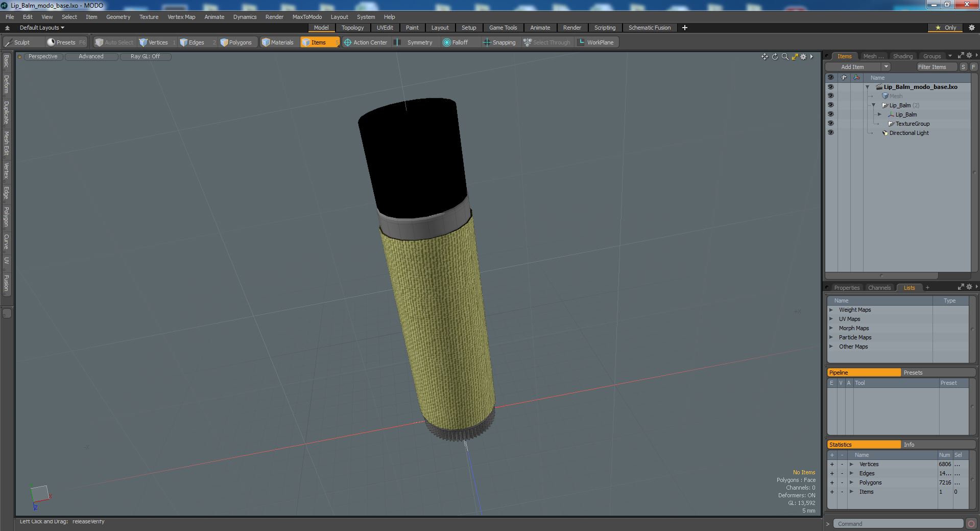The image size is (980, 531).
Task: Open the Shading tab in right panel
Action: [902, 56]
